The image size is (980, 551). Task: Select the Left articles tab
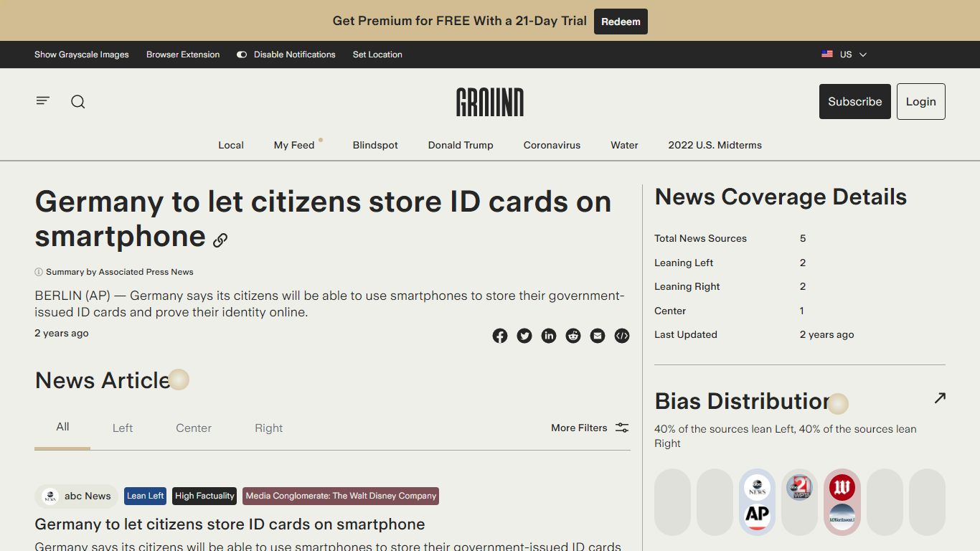[123, 428]
